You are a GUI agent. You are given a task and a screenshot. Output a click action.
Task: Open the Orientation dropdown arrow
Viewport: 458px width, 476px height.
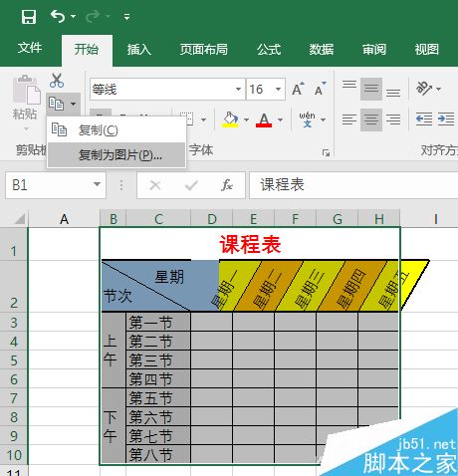(439, 89)
